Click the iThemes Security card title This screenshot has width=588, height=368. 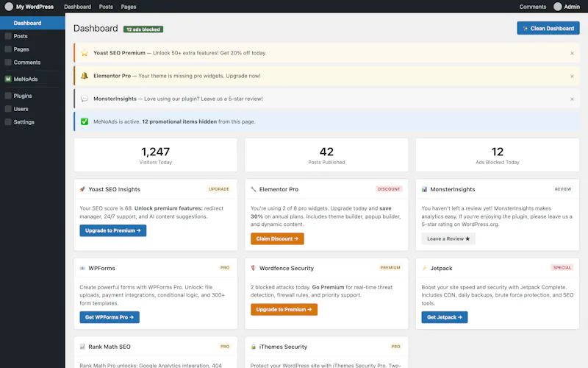(x=283, y=347)
